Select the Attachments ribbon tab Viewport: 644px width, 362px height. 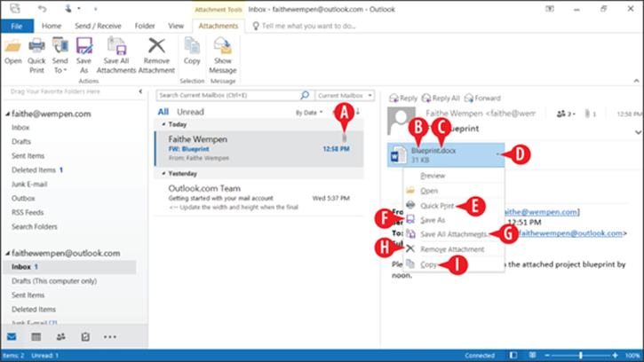219,26
